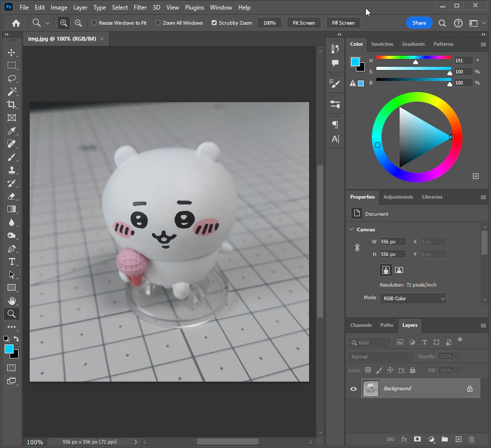Image resolution: width=491 pixels, height=448 pixels.
Task: Open the Filter menu
Action: 140,7
